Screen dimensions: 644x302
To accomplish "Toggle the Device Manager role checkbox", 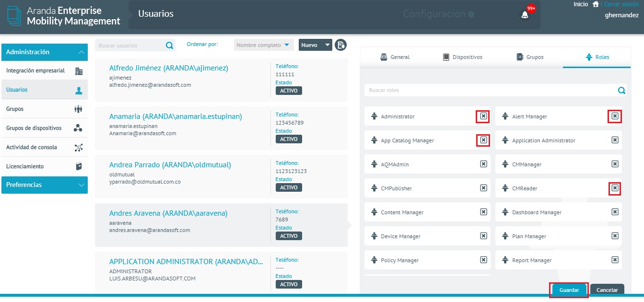I will tap(483, 236).
